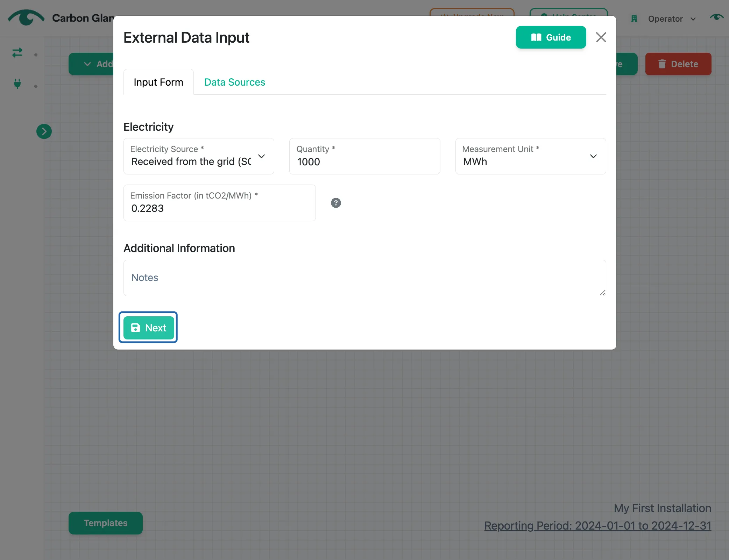
Task: Open the Electricity Source dropdown
Action: coord(199,156)
